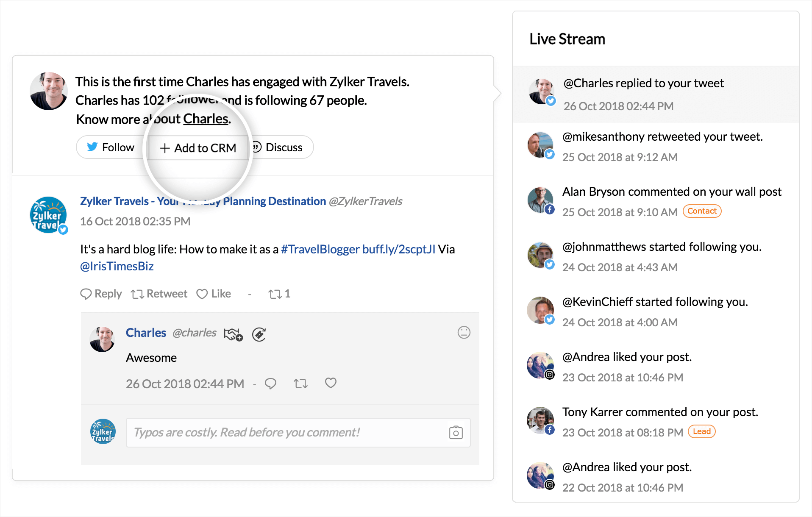Screen dimensions: 812x517
Task: Click the '16 Oct 2018 02:35 PM' timestamp
Action: (135, 221)
